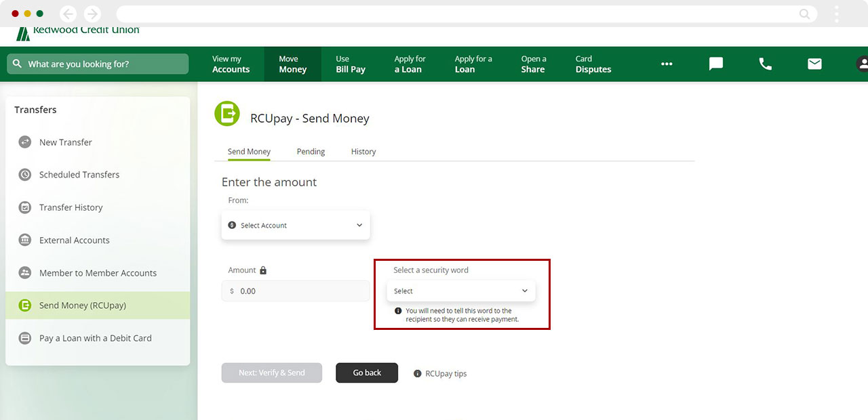
Task: Click the What are you looking for search field
Action: point(98,64)
